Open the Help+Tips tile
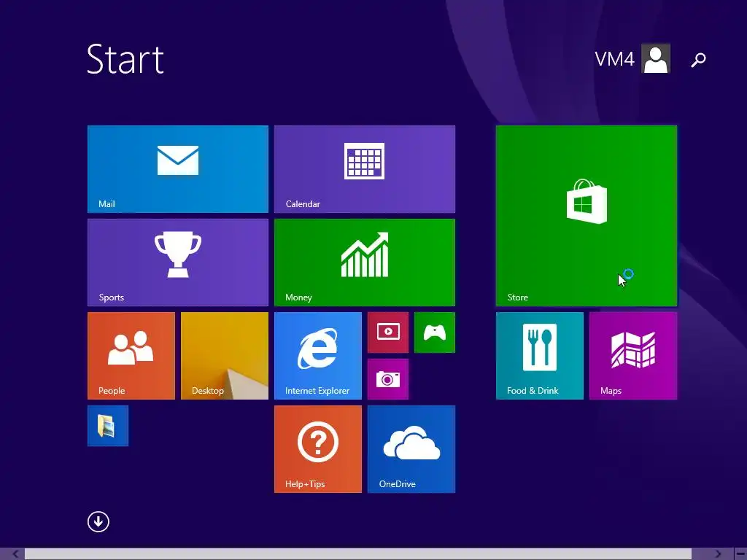The height and width of the screenshot is (560, 747). click(318, 449)
